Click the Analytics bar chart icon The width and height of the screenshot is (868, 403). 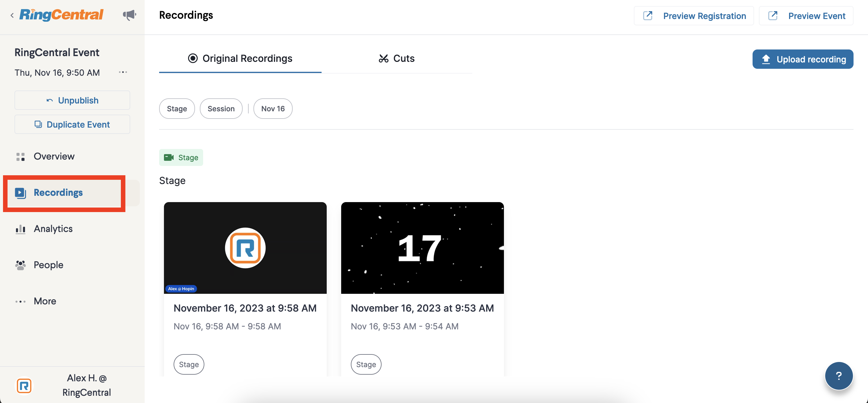(x=20, y=229)
